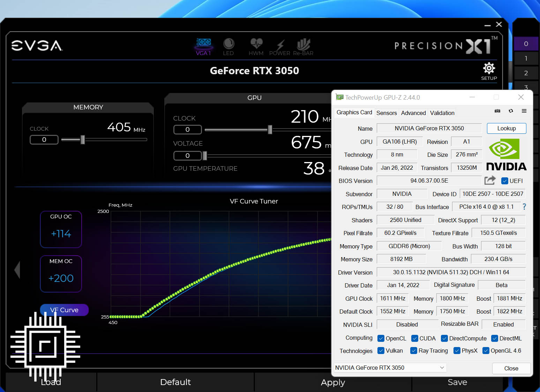Select profile 0 in Precision X1
Viewport: 540px width, 392px height.
tap(526, 44)
